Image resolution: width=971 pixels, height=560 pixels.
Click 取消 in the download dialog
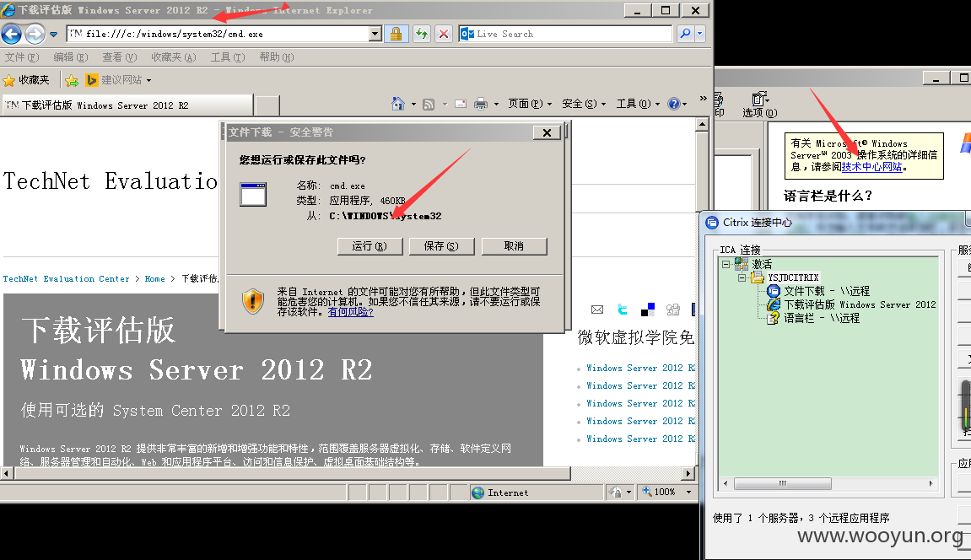pyautogui.click(x=514, y=246)
